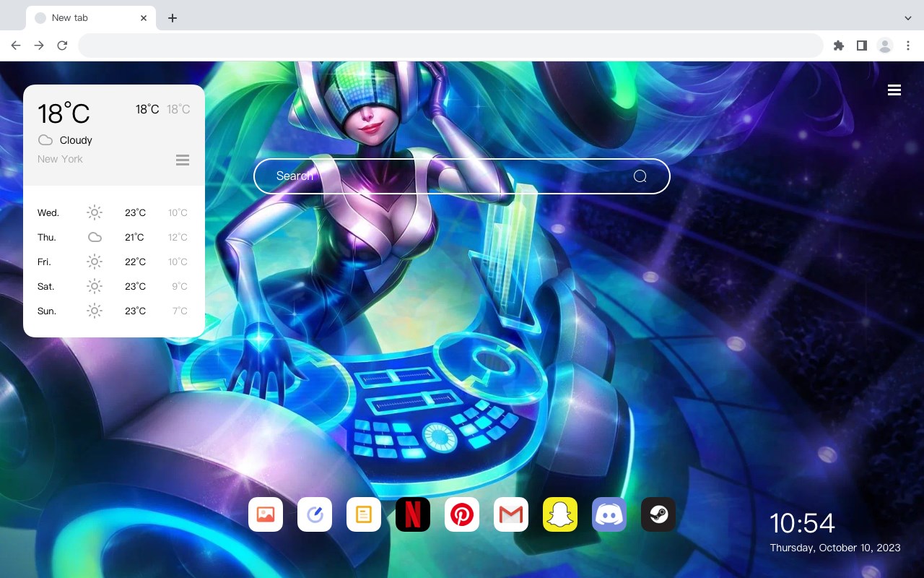Expand the tab search chevron
The image size is (924, 578).
click(x=908, y=18)
